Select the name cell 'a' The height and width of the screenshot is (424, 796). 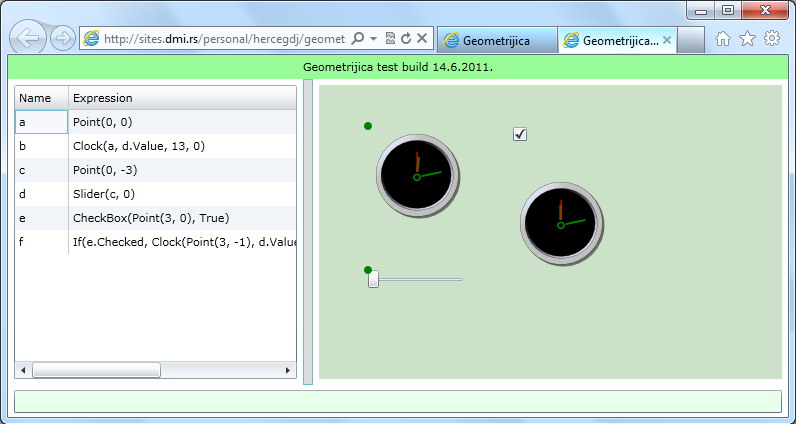pyautogui.click(x=42, y=122)
